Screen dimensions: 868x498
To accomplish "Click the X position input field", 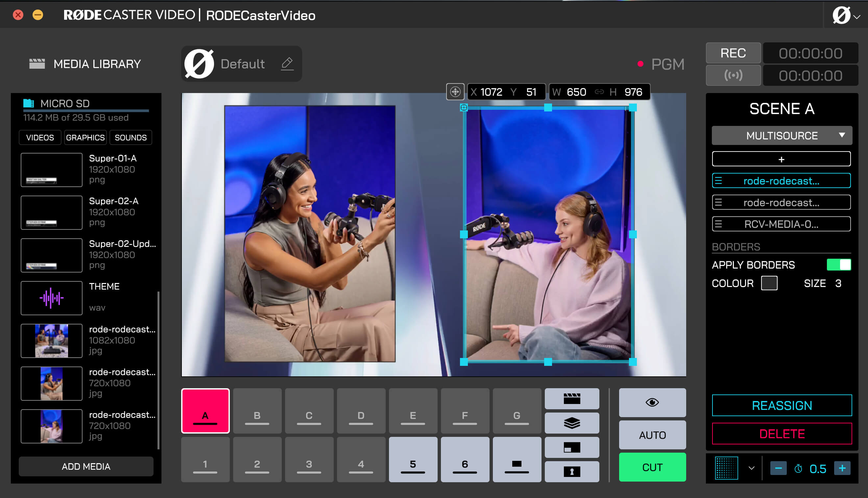I will click(x=489, y=92).
